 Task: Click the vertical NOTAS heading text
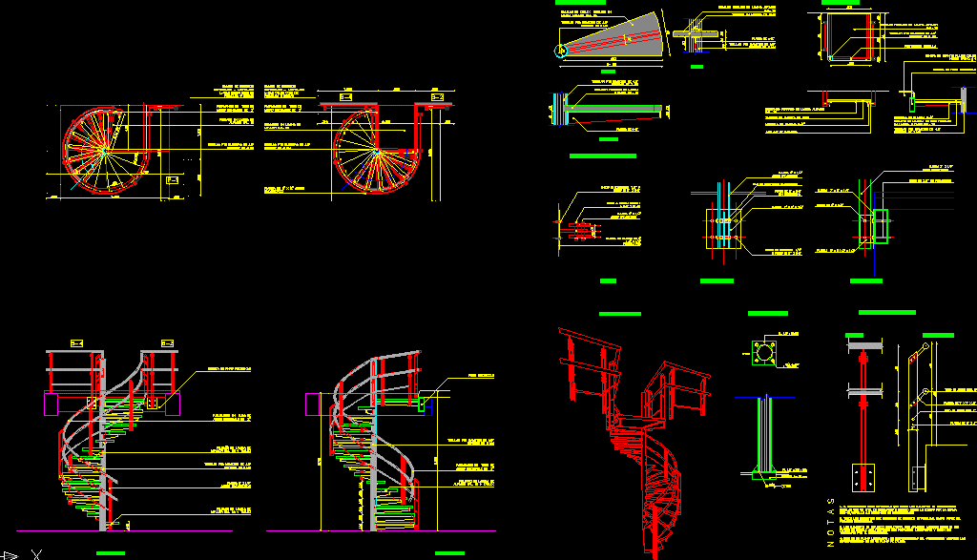coord(831,522)
